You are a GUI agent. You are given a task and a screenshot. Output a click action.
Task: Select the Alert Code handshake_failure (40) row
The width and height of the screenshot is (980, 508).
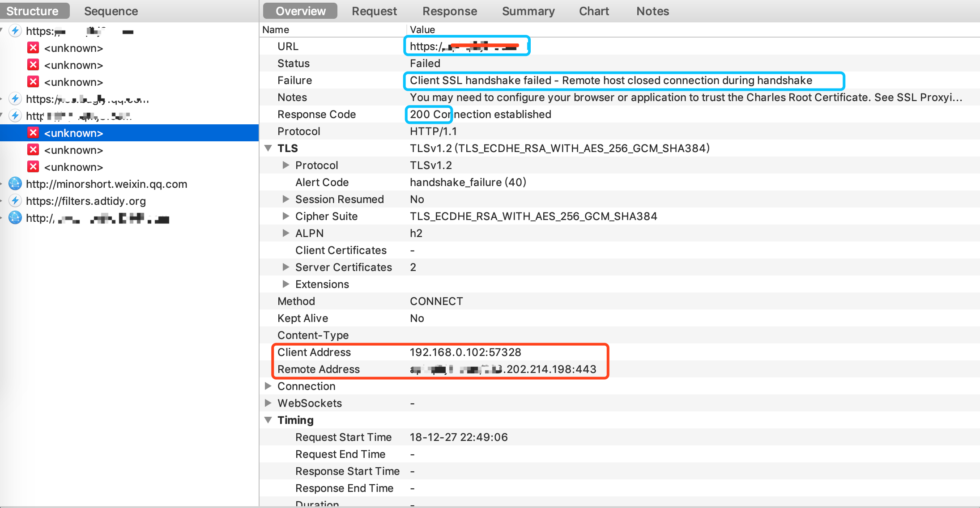[620, 182]
